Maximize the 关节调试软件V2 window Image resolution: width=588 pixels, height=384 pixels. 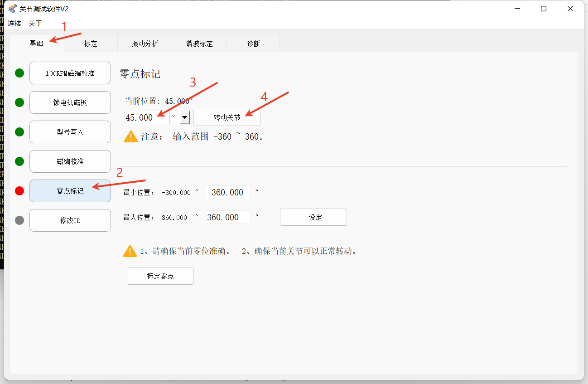[544, 9]
